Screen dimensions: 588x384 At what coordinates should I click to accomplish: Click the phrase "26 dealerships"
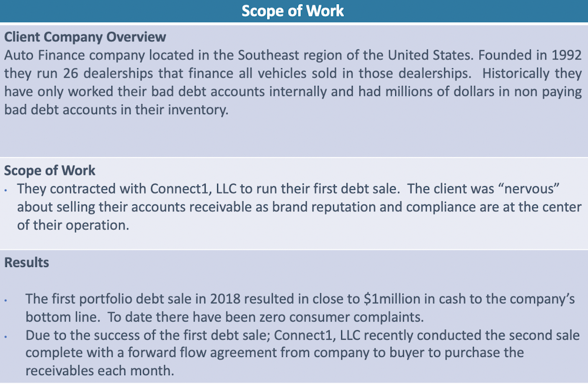coord(108,73)
